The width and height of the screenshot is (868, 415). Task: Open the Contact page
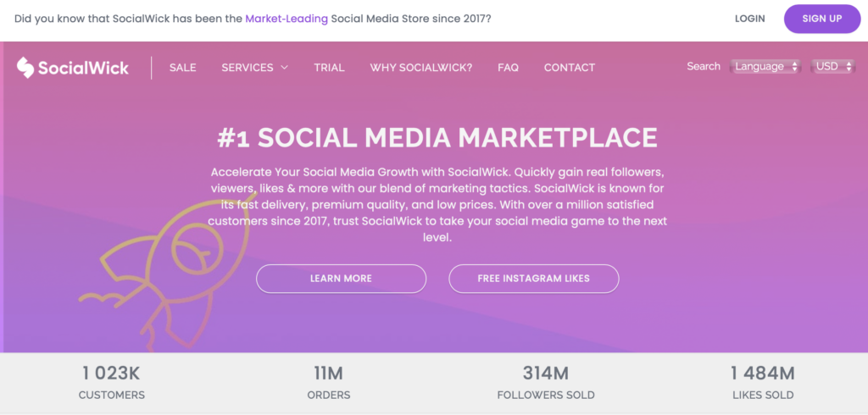point(570,68)
